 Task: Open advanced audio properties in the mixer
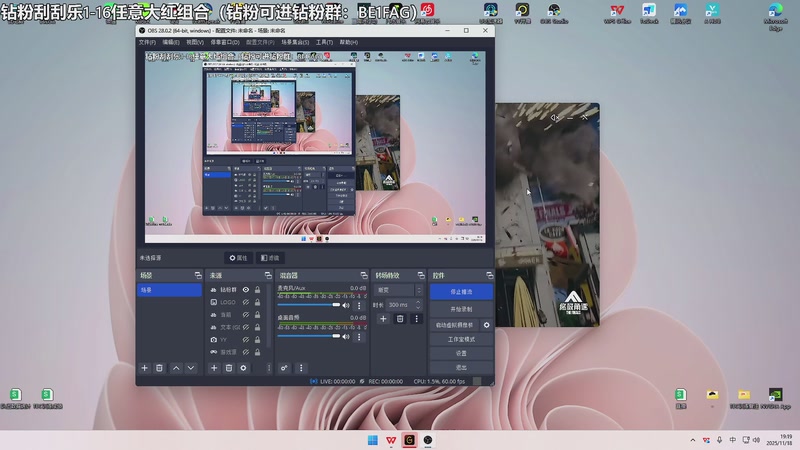pos(284,368)
